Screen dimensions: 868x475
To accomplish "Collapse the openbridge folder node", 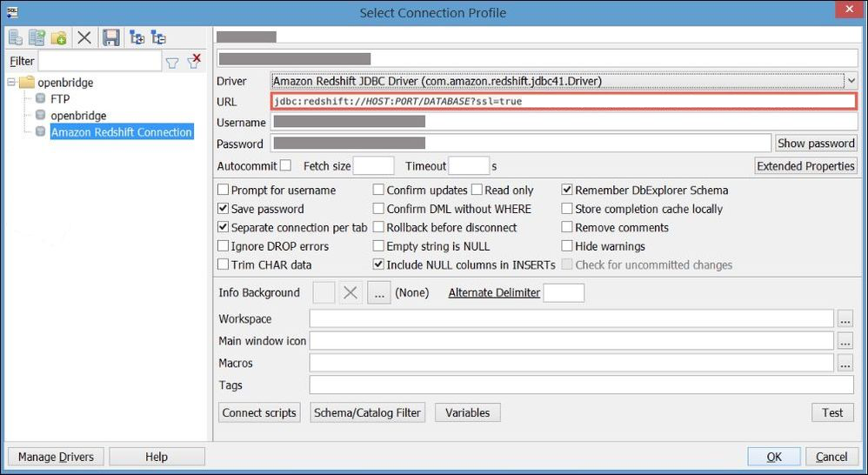I will pyautogui.click(x=11, y=83).
